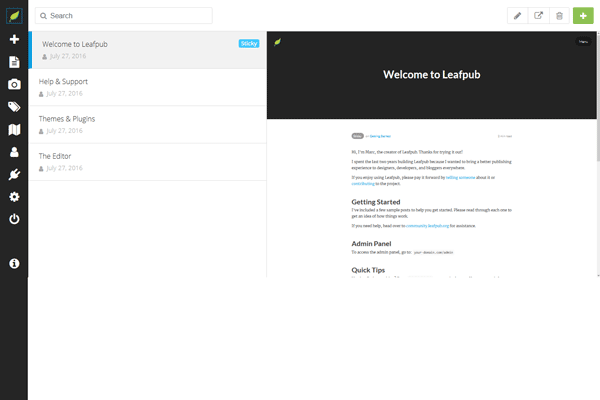Viewport: 600px width, 400px height.
Task: Click the Edit post pencil button
Action: [x=517, y=16]
